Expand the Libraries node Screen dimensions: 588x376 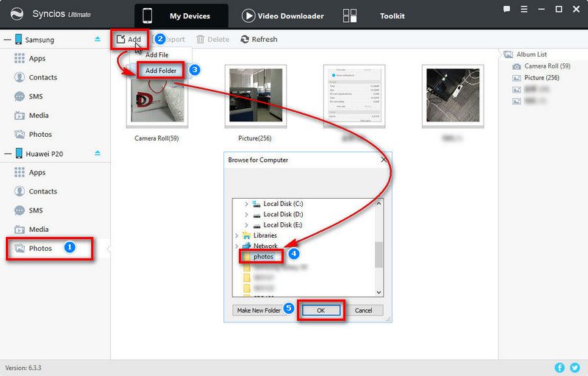tap(237, 235)
